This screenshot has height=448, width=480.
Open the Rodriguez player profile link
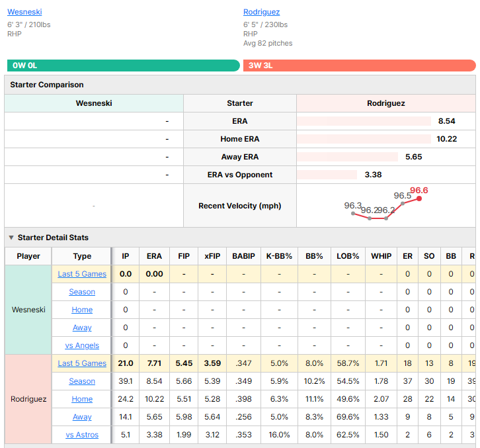(x=261, y=12)
